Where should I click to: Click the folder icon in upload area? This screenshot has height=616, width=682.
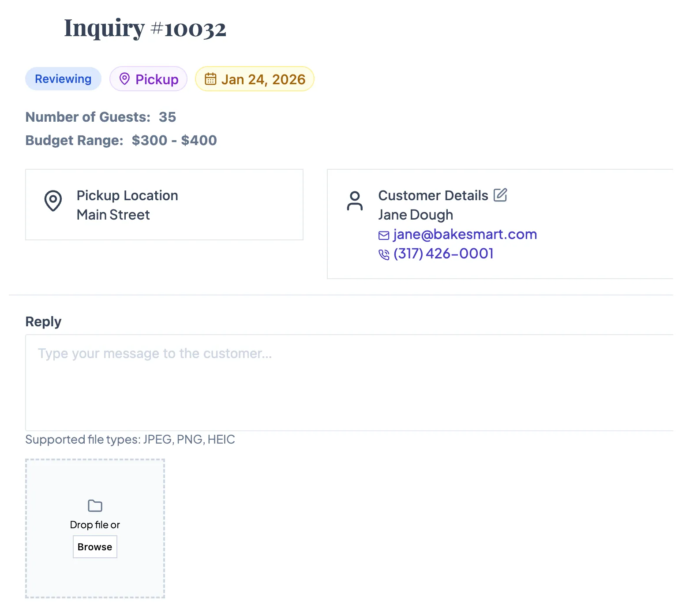(95, 506)
